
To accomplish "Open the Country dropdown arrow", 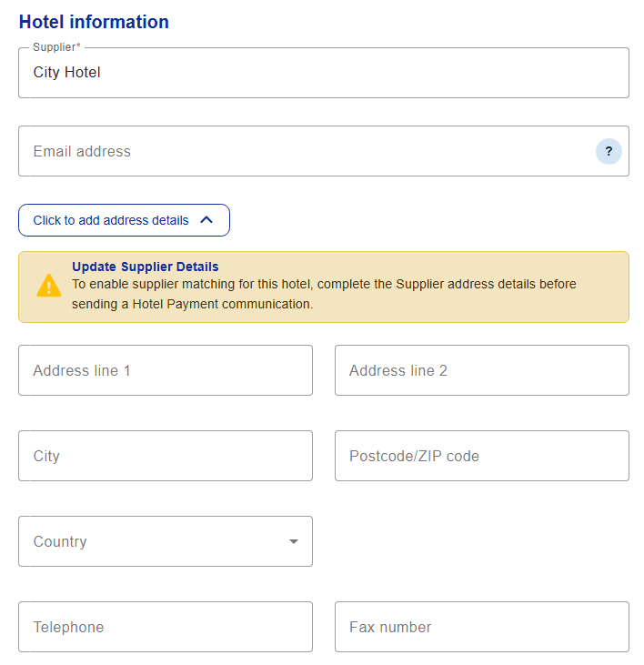I will (x=294, y=541).
